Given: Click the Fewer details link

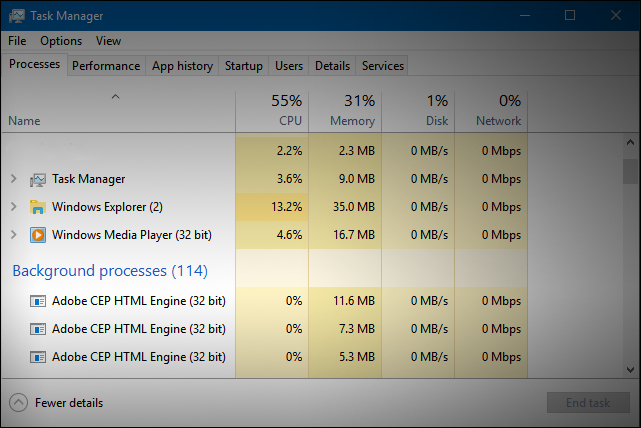Looking at the screenshot, I should (69, 403).
